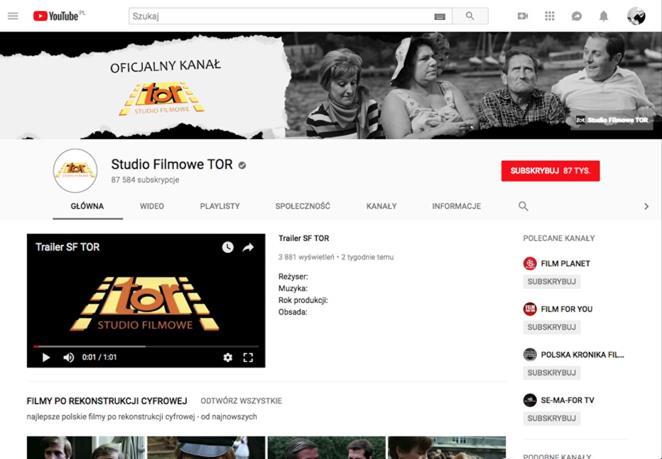Click the Studio Filmowe TOR channel avatar
Screen dimensions: 662x459
(75, 171)
